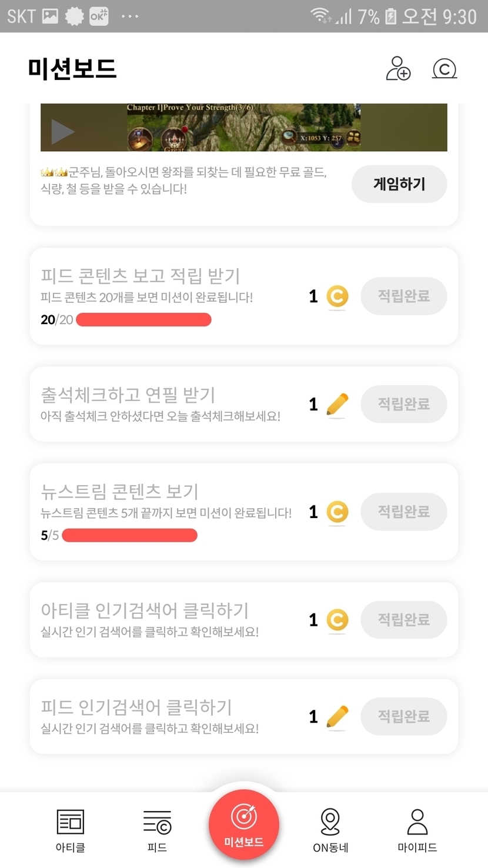488x868 pixels.
Task: Tap the gold coin in article popular search mission
Action: click(x=337, y=620)
